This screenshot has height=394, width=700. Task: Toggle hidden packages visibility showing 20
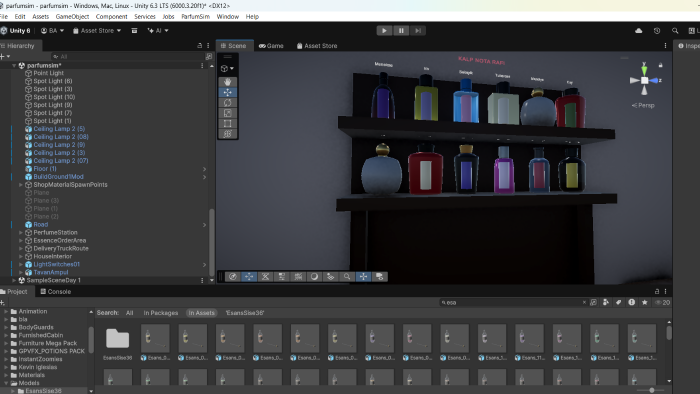pyautogui.click(x=662, y=303)
